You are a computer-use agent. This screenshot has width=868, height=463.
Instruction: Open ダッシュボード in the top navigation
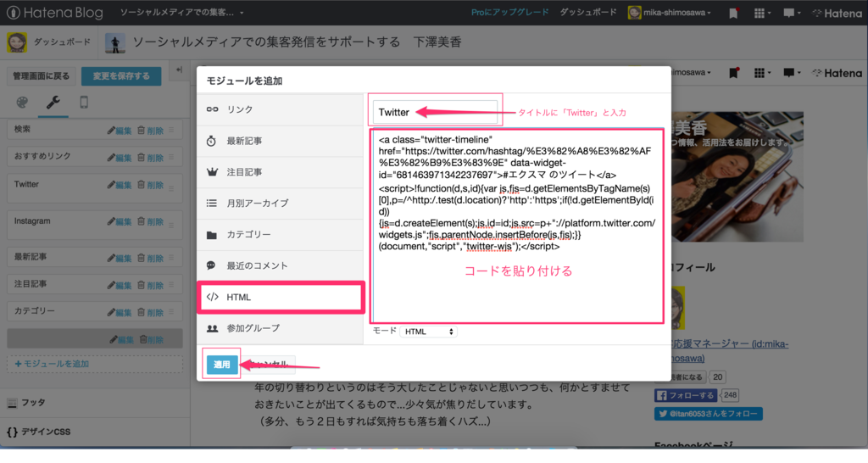pyautogui.click(x=588, y=12)
